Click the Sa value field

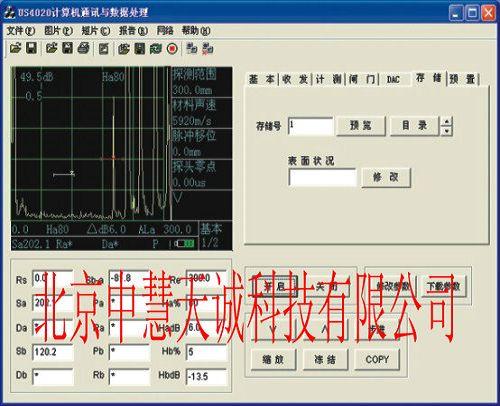[x=53, y=303]
